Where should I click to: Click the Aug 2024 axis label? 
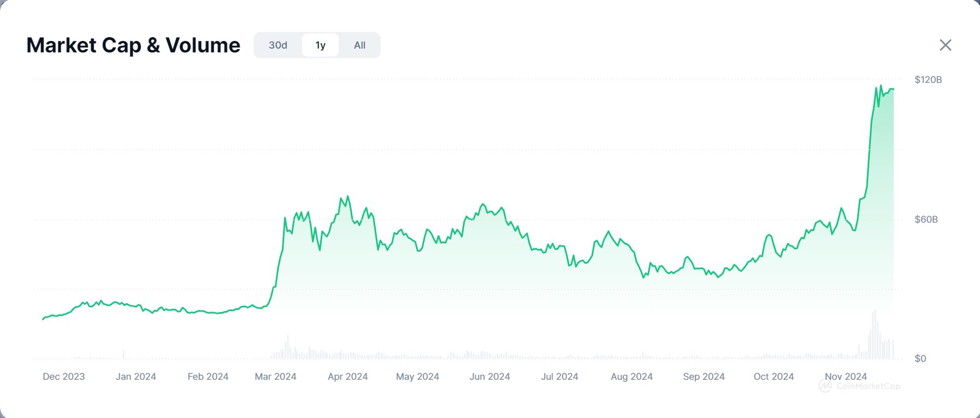(x=632, y=377)
